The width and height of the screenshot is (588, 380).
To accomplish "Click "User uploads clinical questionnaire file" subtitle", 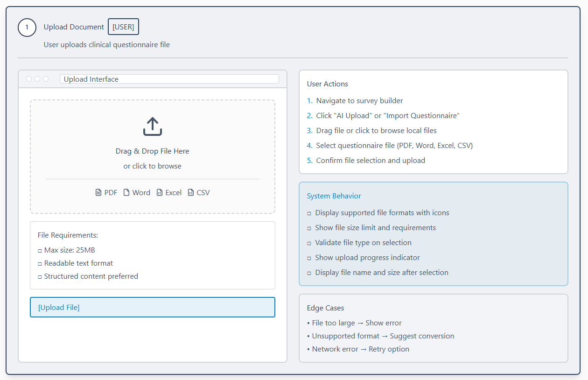I will pyautogui.click(x=107, y=45).
